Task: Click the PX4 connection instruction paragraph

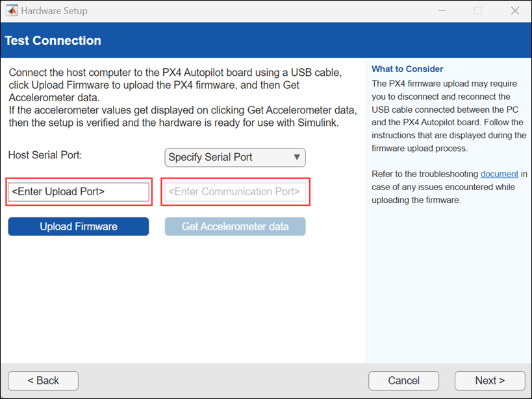Action: [182, 97]
